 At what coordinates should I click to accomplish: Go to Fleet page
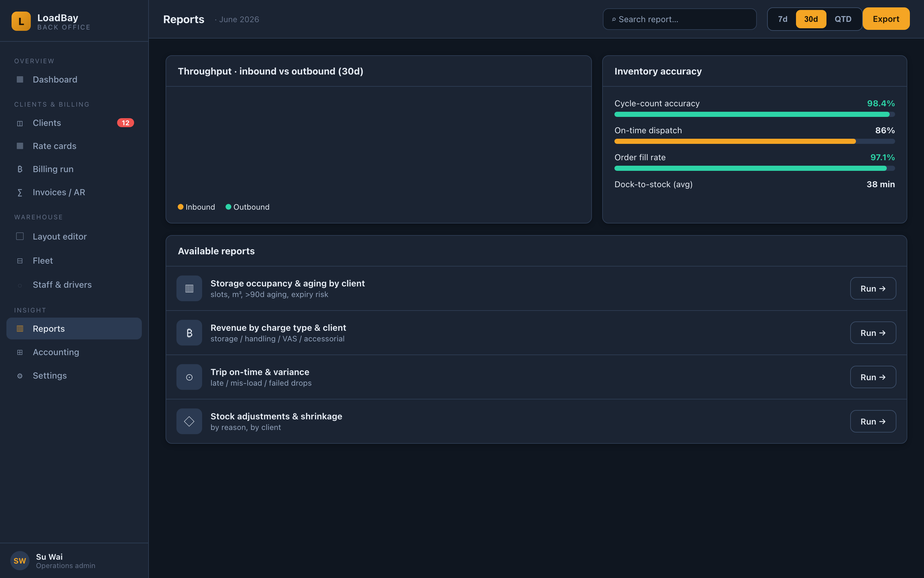pyautogui.click(x=74, y=261)
